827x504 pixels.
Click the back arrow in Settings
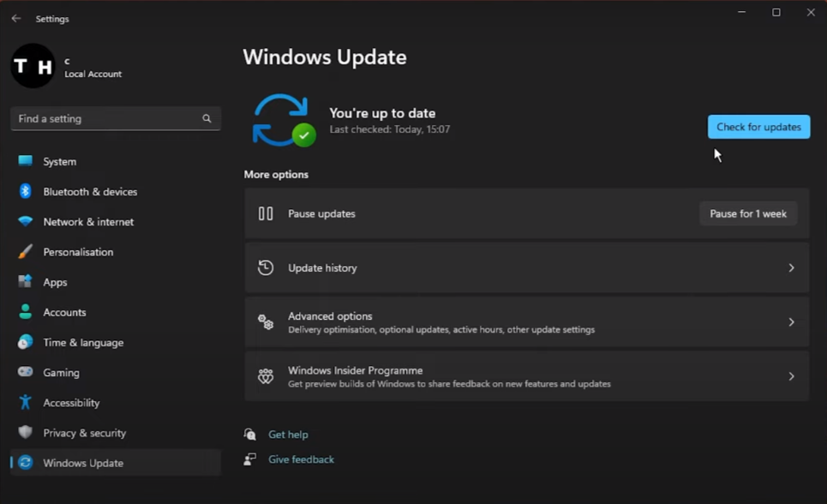pos(15,19)
